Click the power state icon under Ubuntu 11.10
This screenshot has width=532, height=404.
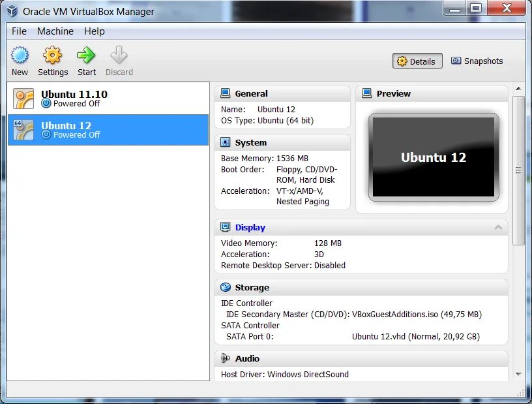point(46,103)
